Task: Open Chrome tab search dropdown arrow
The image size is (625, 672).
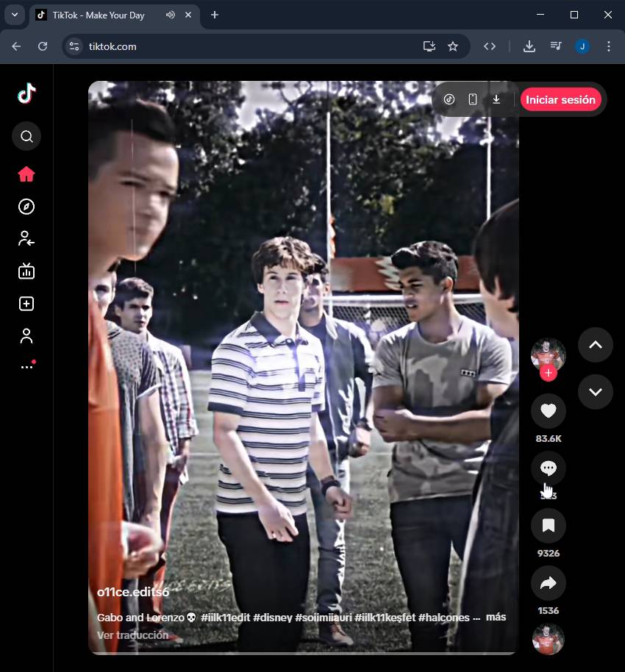Action: 14,15
